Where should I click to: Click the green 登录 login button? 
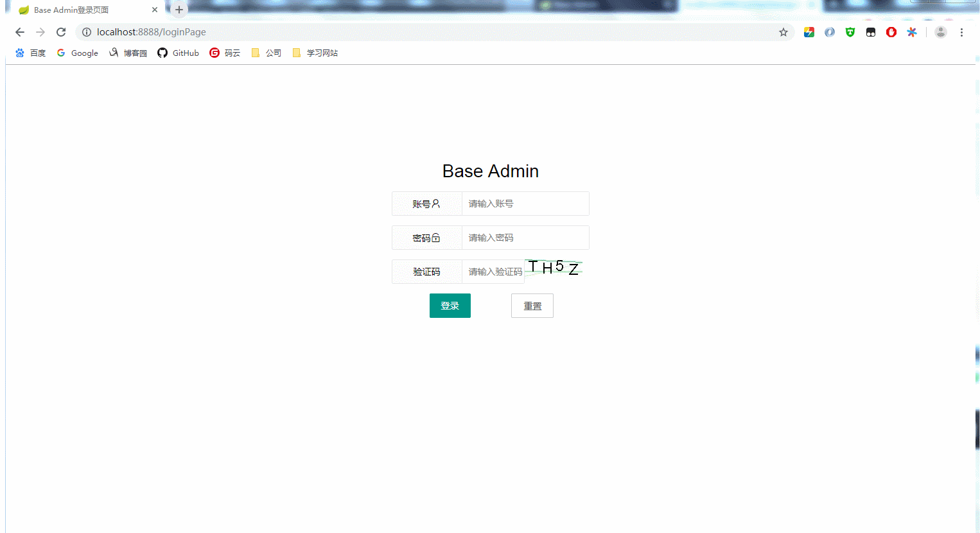[x=450, y=306]
